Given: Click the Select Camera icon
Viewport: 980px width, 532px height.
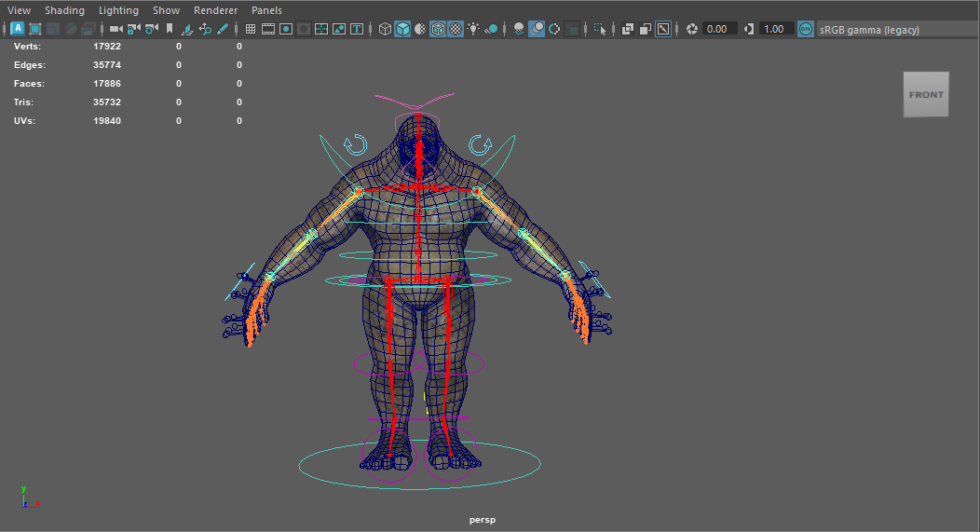Looking at the screenshot, I should coord(116,29).
